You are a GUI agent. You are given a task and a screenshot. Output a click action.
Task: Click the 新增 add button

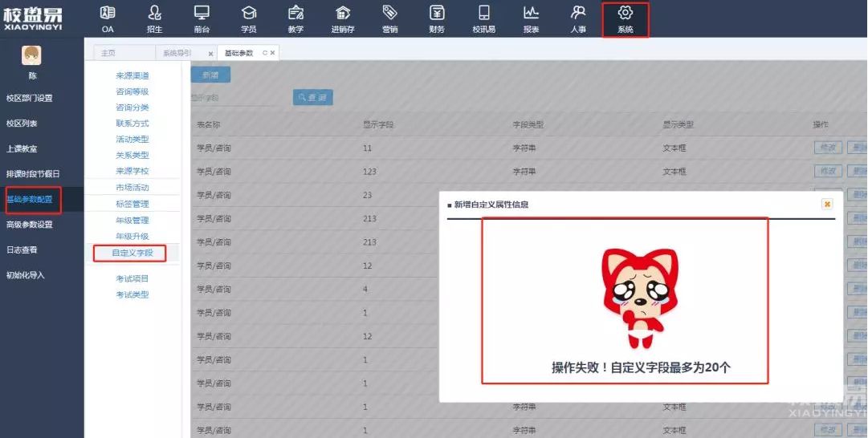(210, 75)
